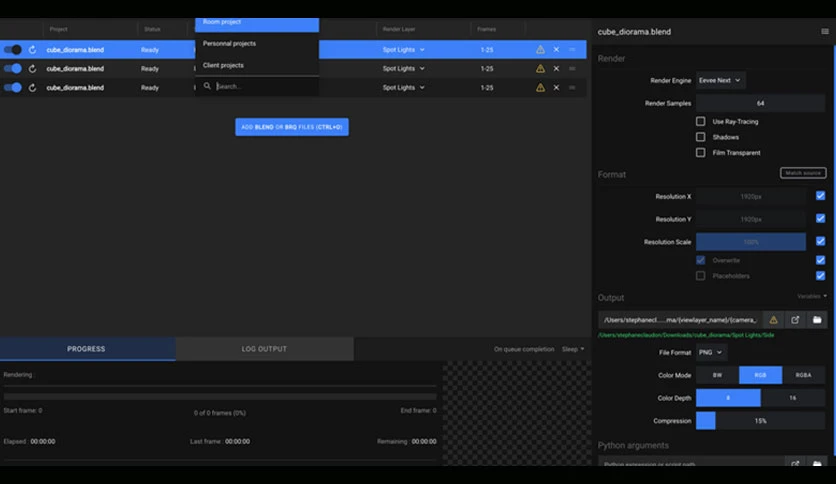The height and width of the screenshot is (484, 836).
Task: Remove the highlighted row using its X icon
Action: click(556, 50)
